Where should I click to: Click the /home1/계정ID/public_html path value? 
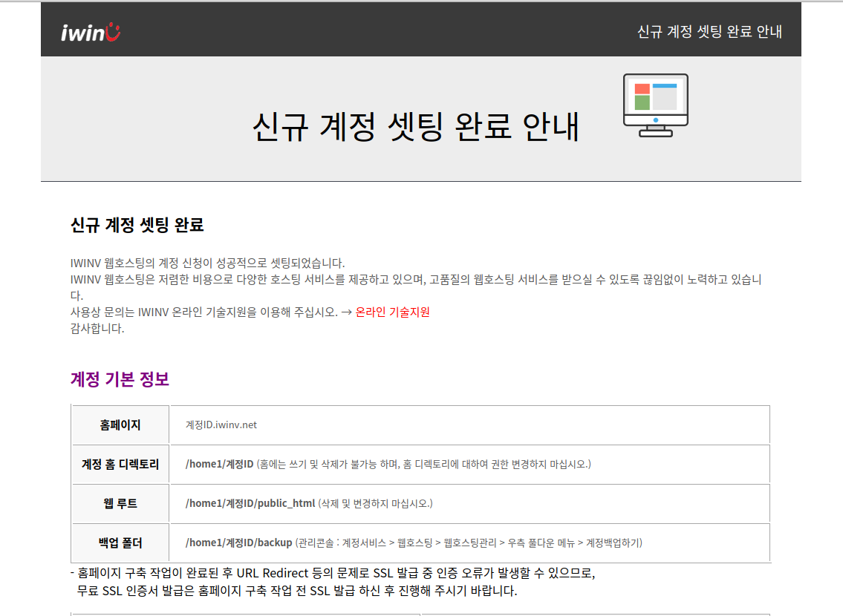point(250,503)
